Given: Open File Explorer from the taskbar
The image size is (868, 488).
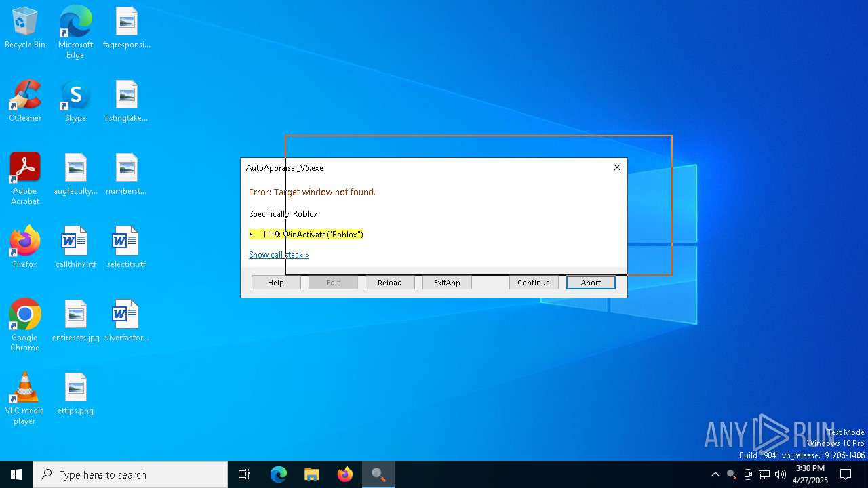Looking at the screenshot, I should click(x=311, y=474).
